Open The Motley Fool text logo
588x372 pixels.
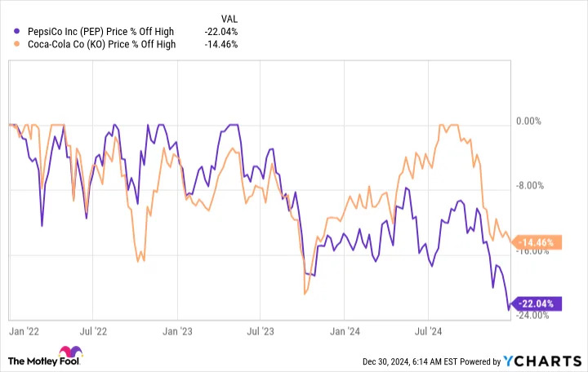(43, 361)
